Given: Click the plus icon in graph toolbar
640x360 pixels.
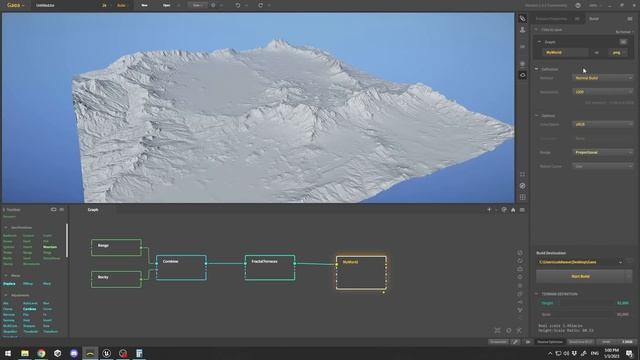Looking at the screenshot, I should pyautogui.click(x=489, y=210).
